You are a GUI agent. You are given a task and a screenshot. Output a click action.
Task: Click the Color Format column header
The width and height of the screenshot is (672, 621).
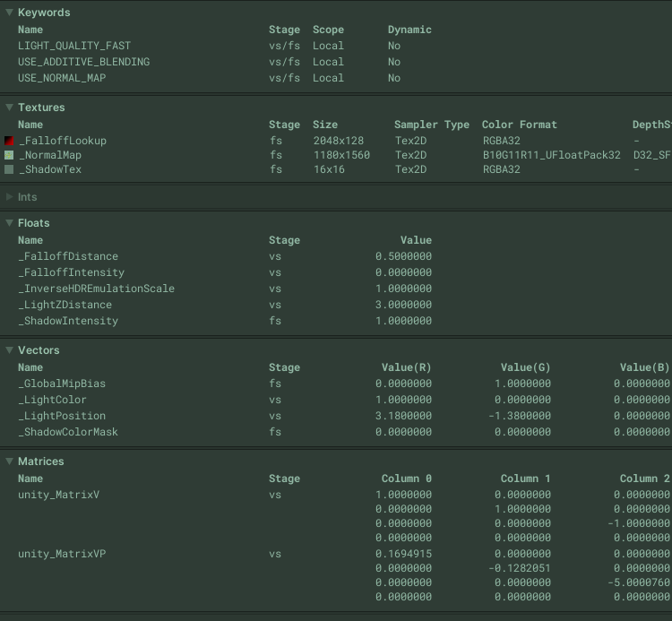[519, 125]
